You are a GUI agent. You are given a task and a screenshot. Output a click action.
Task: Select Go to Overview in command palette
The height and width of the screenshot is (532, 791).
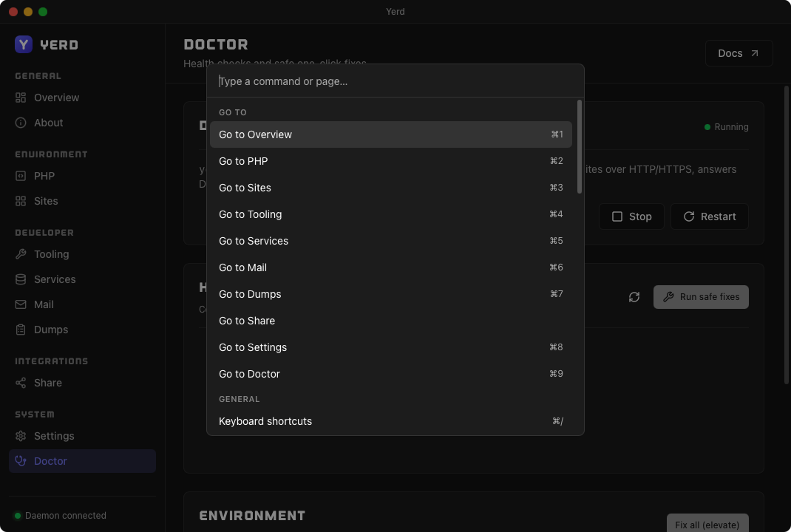point(391,134)
